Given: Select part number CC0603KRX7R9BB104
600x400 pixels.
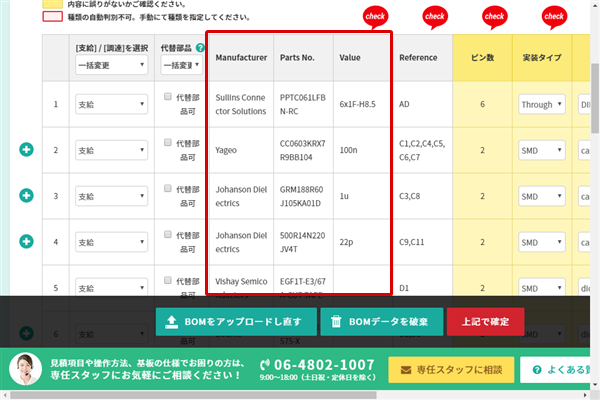Looking at the screenshot, I should (x=303, y=150).
